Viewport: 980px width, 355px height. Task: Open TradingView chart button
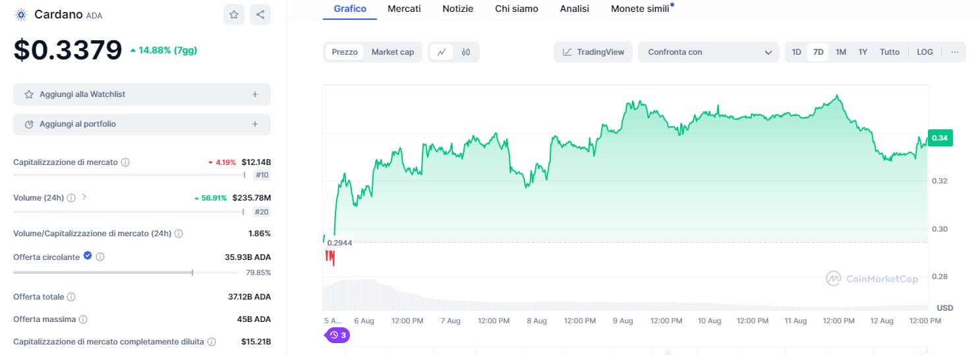tap(593, 52)
